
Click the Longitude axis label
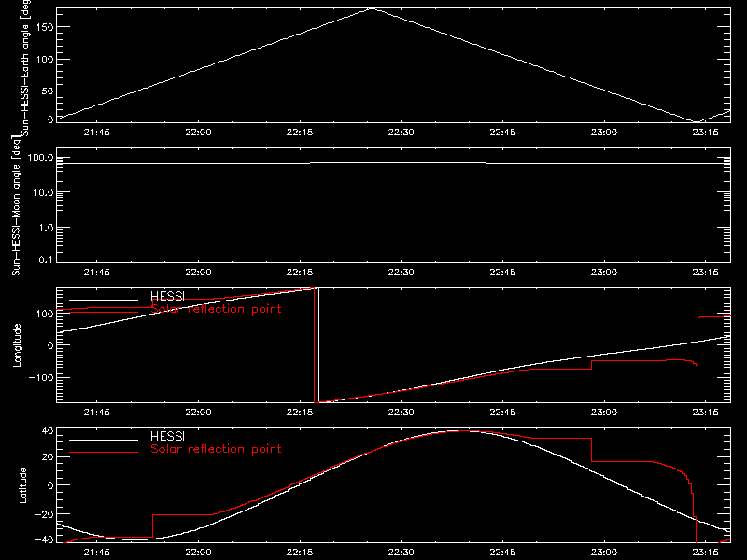(17, 345)
